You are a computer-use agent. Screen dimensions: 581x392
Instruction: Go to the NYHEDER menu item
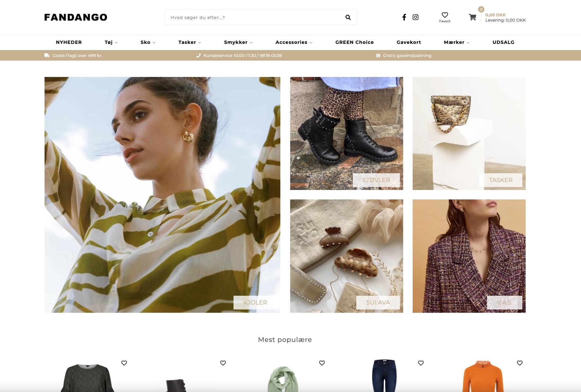(x=69, y=42)
